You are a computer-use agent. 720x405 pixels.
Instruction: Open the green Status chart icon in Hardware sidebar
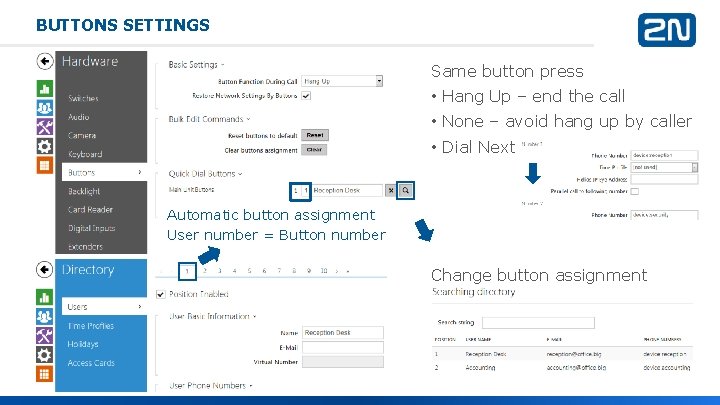(45, 89)
